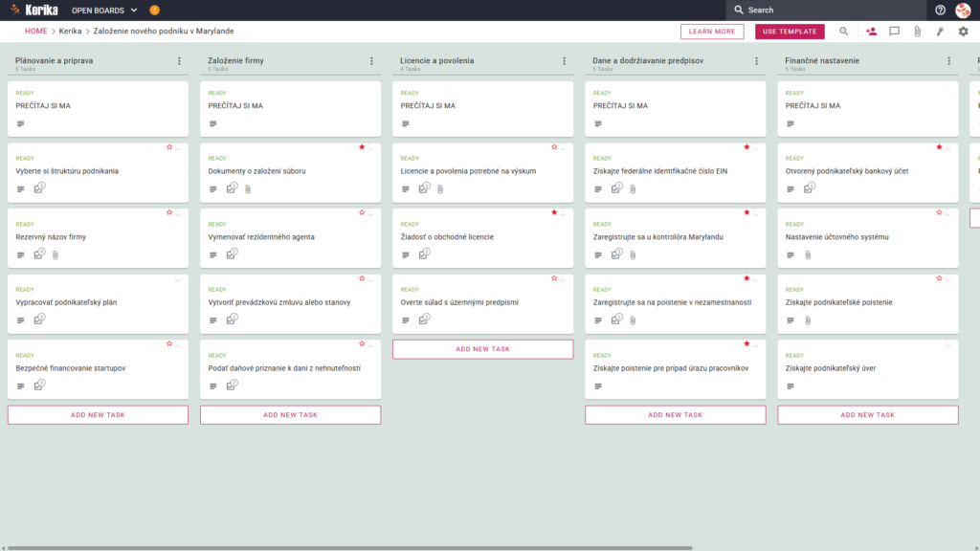
Task: Toggle star on Žiadosť o obchodné licencie card
Action: pyautogui.click(x=554, y=213)
